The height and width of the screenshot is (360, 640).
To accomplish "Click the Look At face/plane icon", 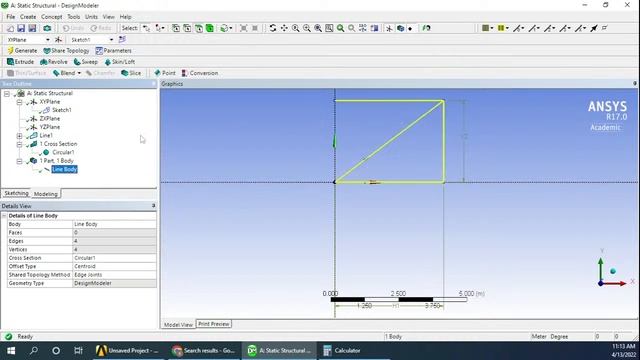I will pos(374,28).
